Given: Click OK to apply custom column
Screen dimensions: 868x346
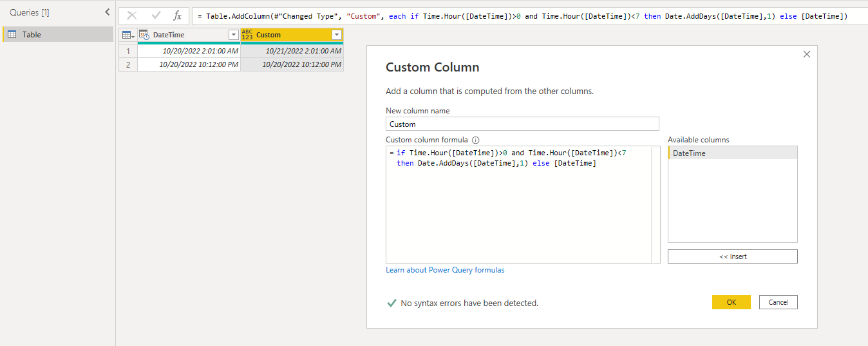Looking at the screenshot, I should click(731, 302).
